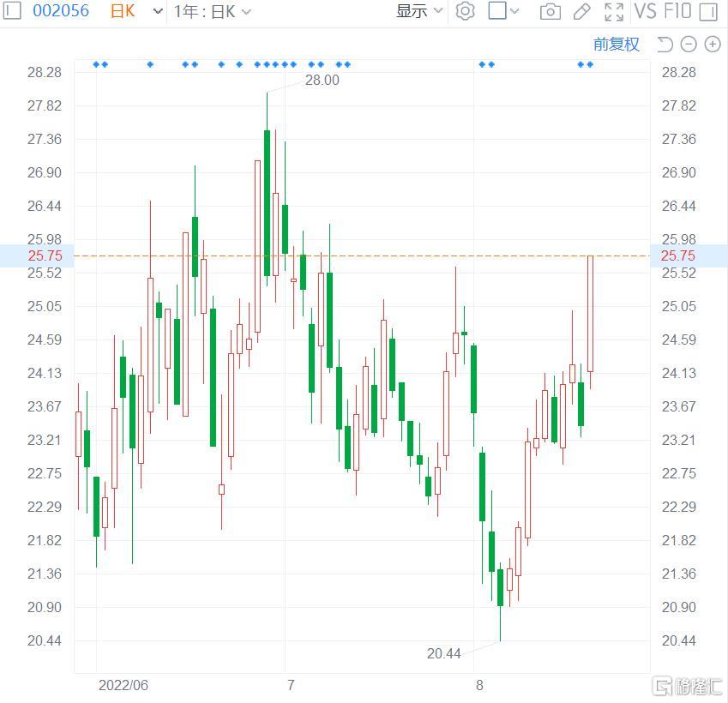This screenshot has height=703, width=728.
Task: Zoom out chart with minus icon
Action: click(689, 44)
